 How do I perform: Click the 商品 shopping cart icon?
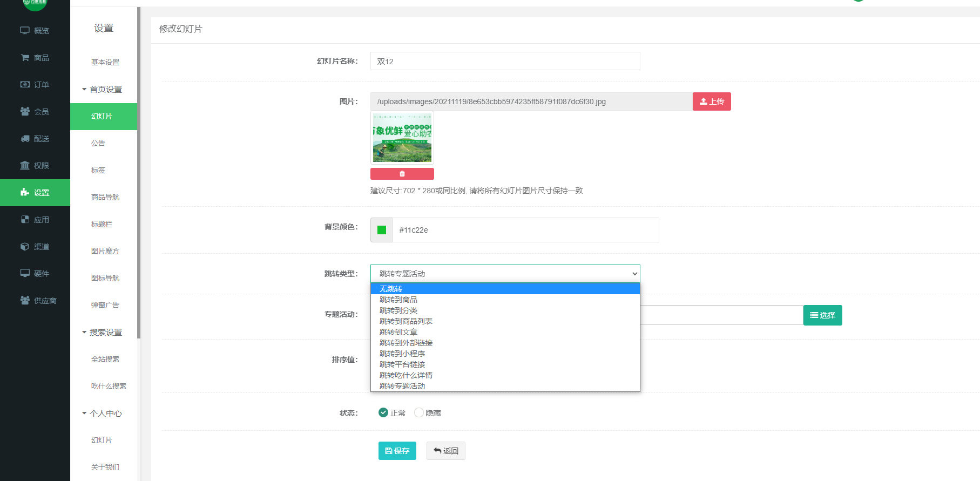(x=25, y=58)
